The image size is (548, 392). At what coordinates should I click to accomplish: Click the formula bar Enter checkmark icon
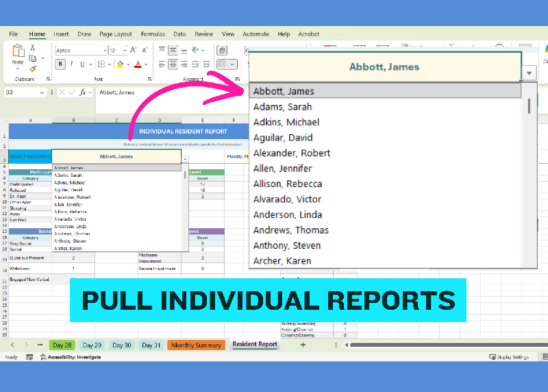pyautogui.click(x=72, y=93)
